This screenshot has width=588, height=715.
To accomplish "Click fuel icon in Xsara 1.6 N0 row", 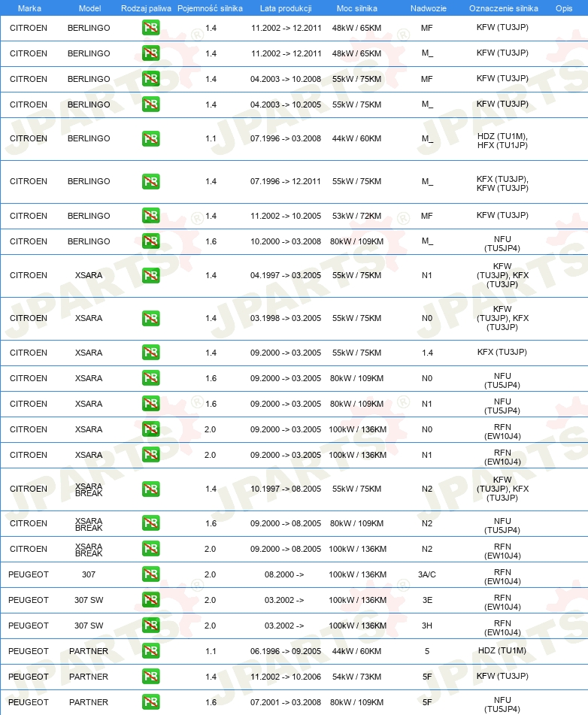I will click(151, 378).
